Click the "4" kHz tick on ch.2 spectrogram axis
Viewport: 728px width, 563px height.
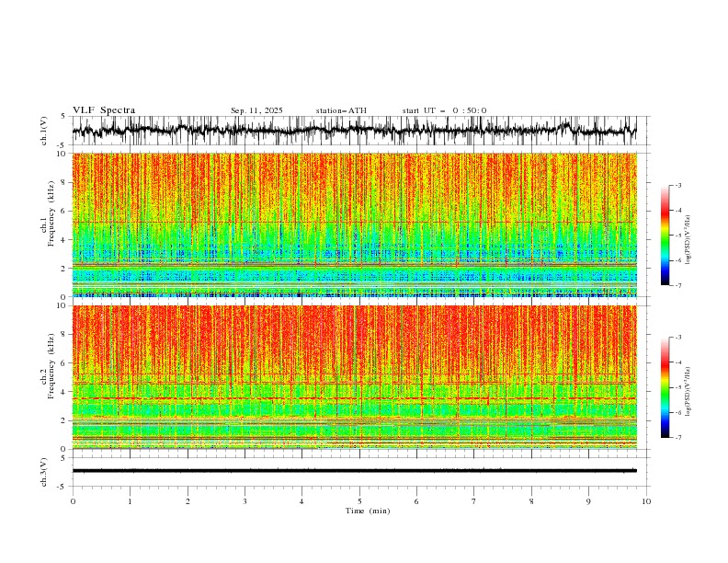63,392
